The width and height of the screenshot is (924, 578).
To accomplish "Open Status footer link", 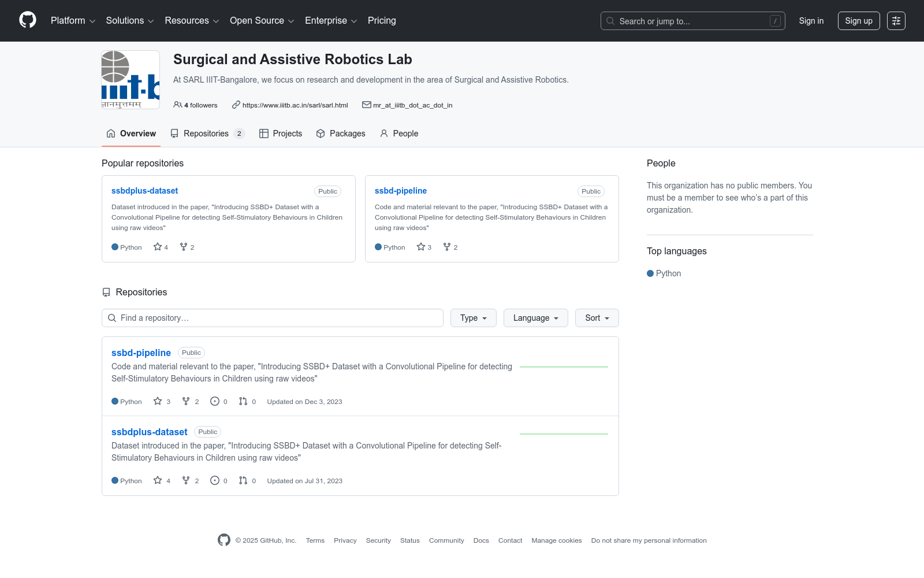I will coord(410,540).
